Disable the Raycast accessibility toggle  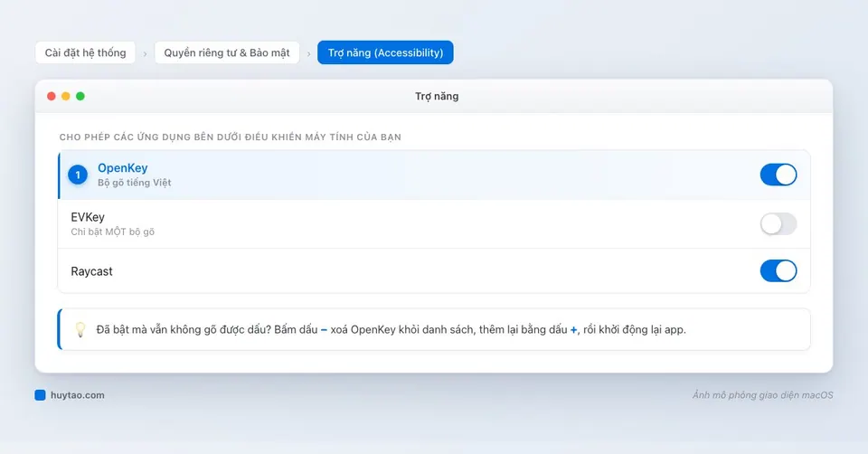(778, 271)
